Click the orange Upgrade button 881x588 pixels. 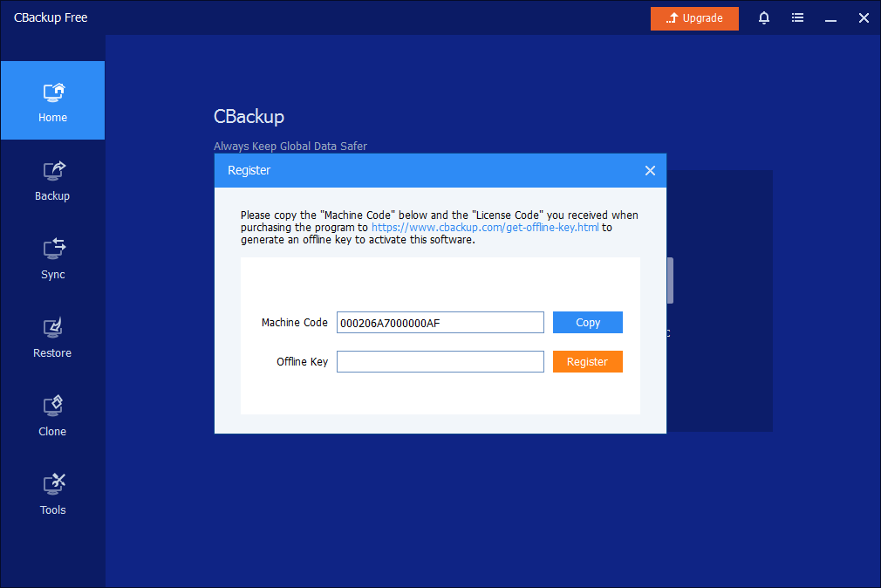(x=694, y=18)
